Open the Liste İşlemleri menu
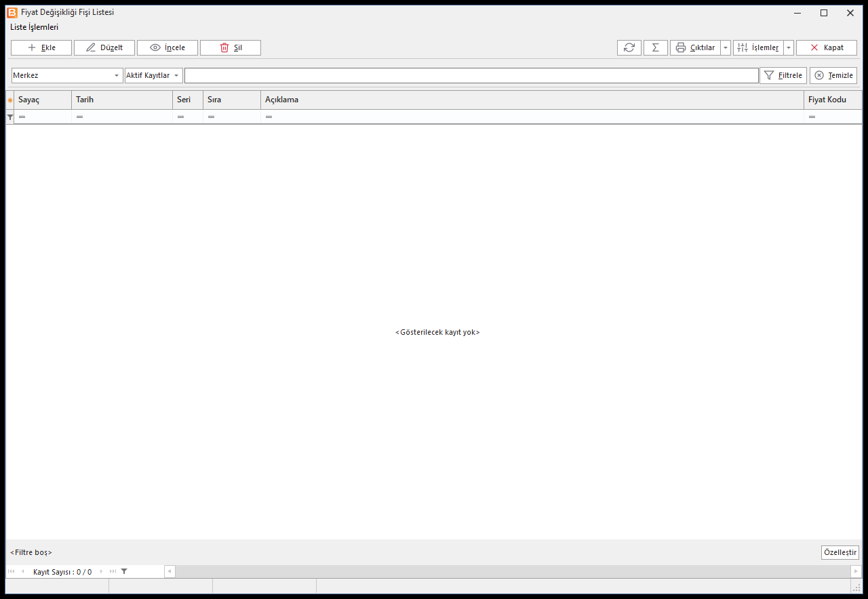868x599 pixels. [x=34, y=27]
